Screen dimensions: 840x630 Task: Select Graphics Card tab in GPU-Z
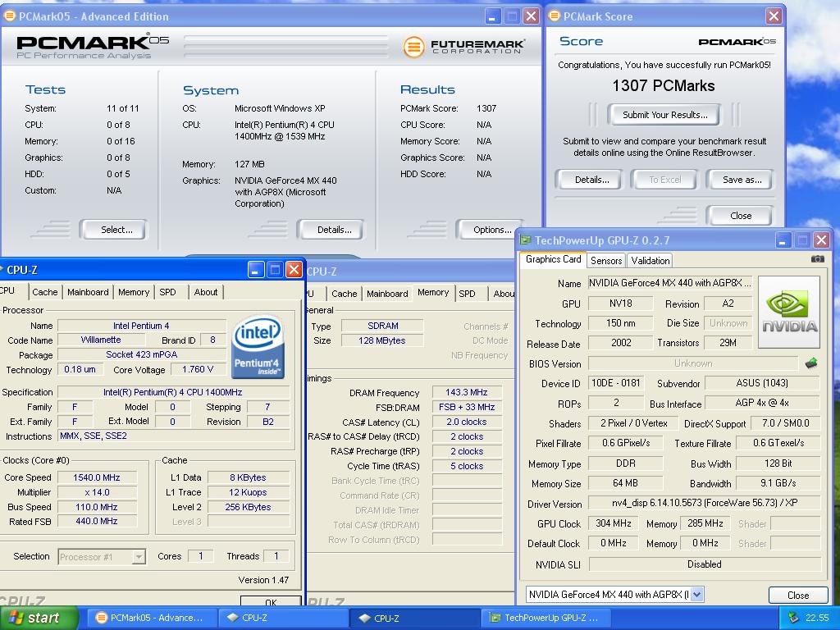pos(553,259)
